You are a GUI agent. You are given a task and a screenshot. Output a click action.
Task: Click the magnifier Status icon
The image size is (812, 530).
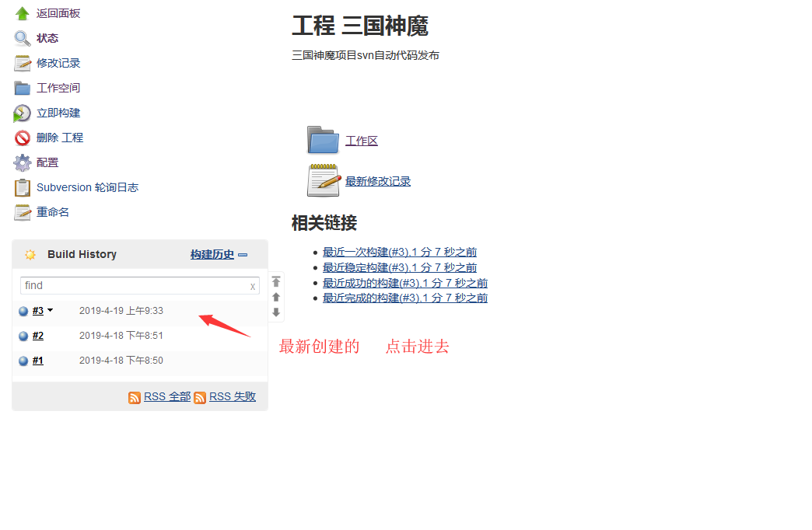coord(22,38)
